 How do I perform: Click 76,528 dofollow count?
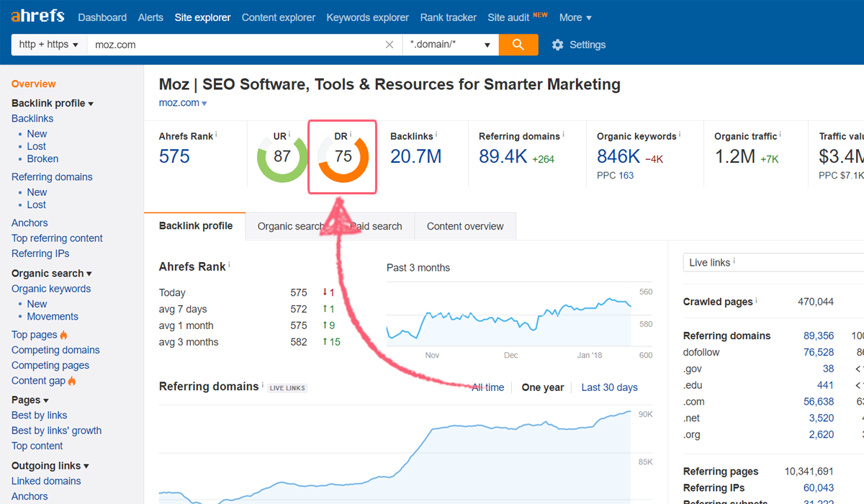(x=819, y=352)
